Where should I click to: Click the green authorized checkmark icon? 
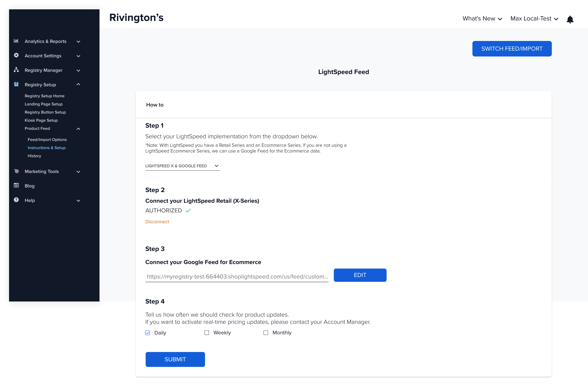[188, 210]
